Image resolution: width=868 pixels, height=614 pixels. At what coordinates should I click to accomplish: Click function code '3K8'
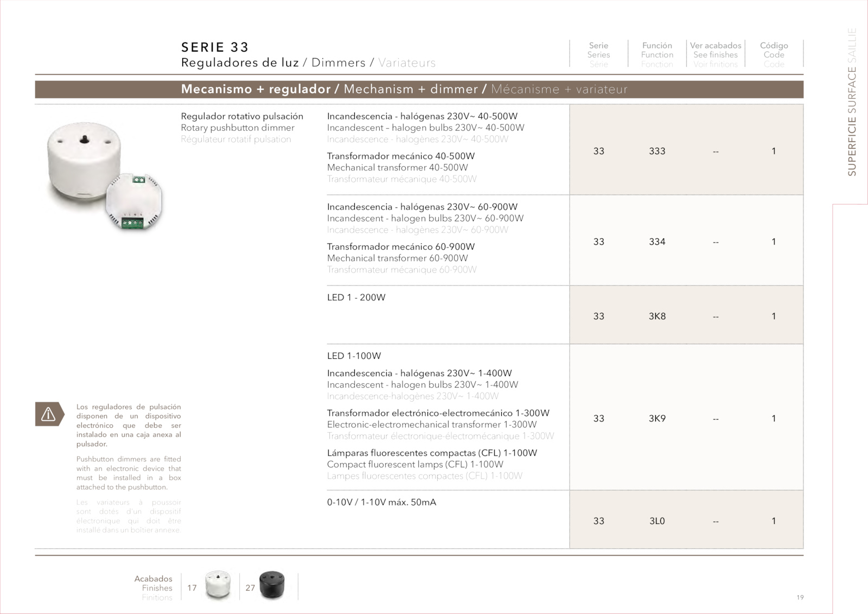657,316
